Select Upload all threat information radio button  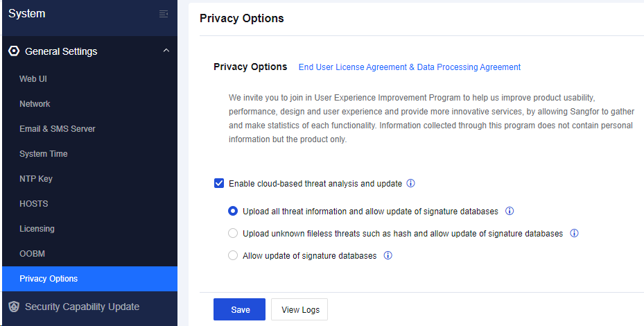[233, 212]
